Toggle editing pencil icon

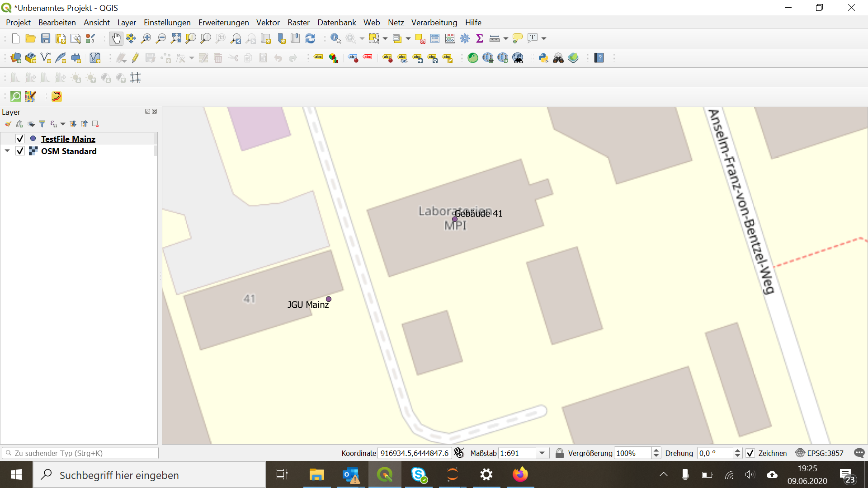click(x=135, y=58)
